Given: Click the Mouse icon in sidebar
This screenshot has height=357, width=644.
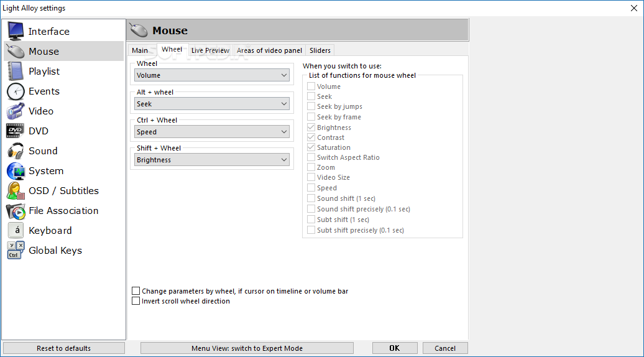Looking at the screenshot, I should click(x=16, y=52).
